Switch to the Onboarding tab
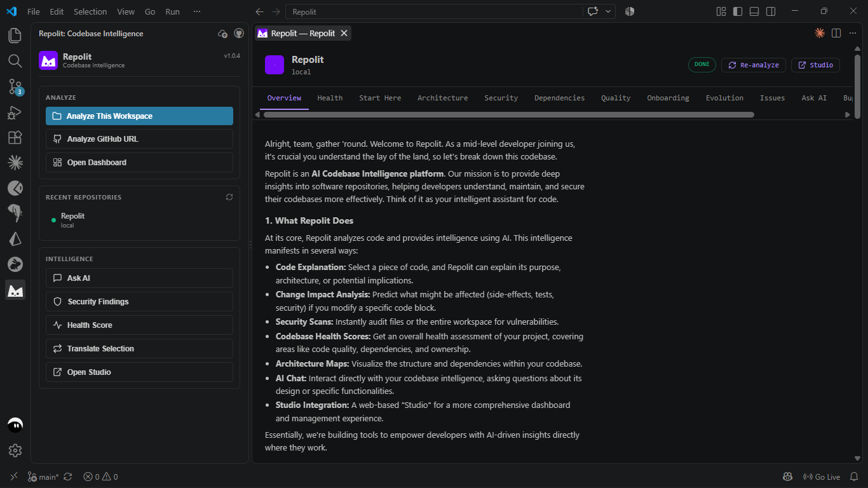The width and height of the screenshot is (868, 488). 668,98
